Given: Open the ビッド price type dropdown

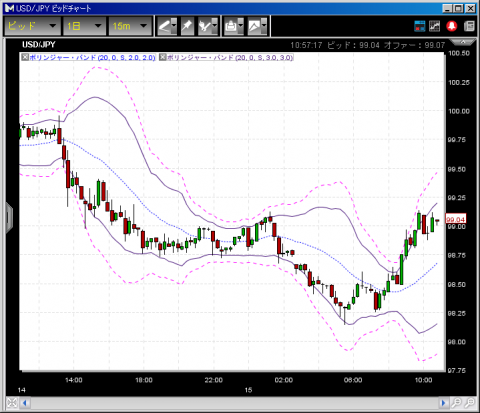Looking at the screenshot, I should pyautogui.click(x=32, y=26).
